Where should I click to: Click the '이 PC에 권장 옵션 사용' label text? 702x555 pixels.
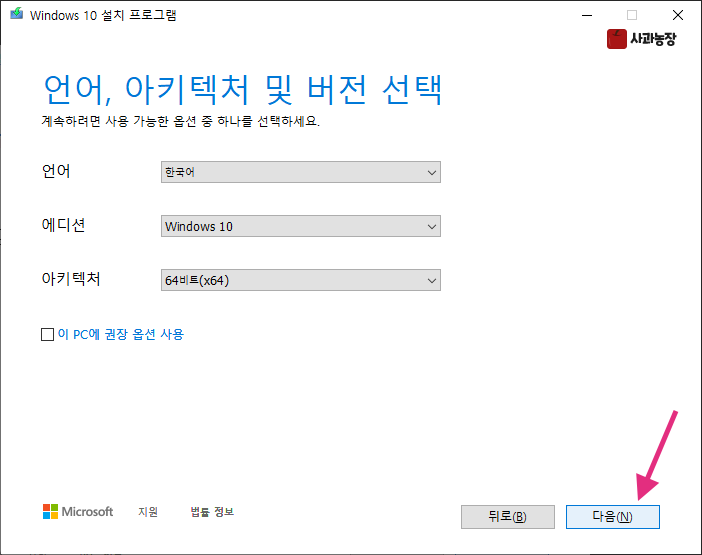point(121,334)
